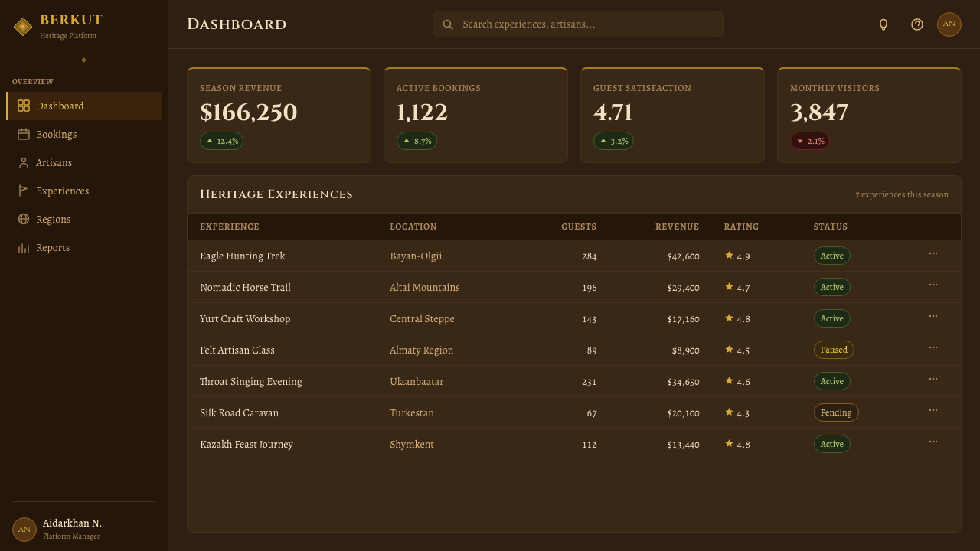Click guest count 196 for Nomadic Horse Trail

coord(589,288)
